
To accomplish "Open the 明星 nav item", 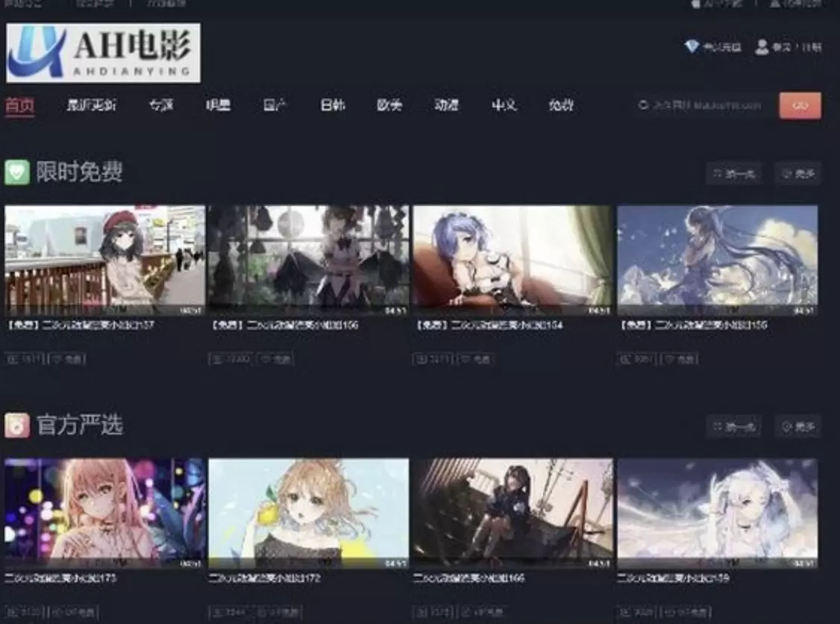I will [218, 105].
